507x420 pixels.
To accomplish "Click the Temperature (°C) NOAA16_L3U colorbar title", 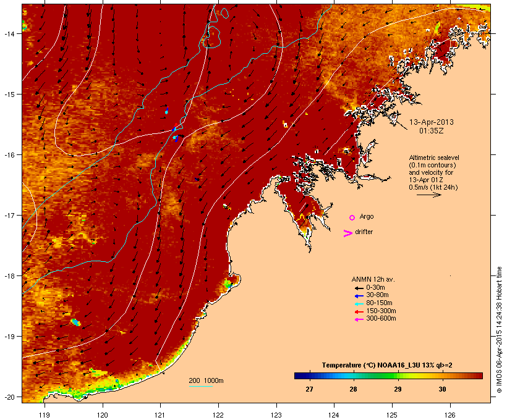I will (387, 366).
